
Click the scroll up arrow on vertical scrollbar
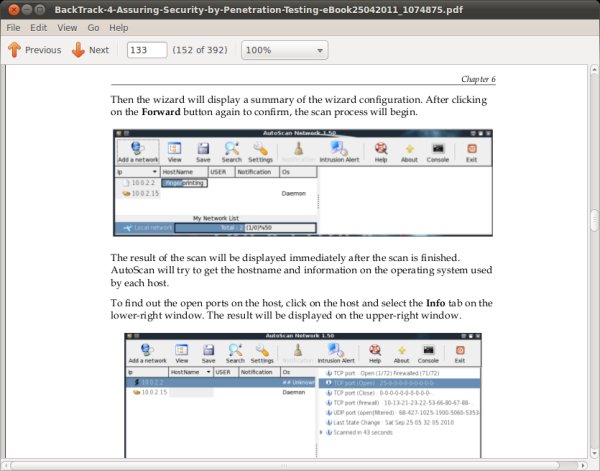click(x=594, y=70)
